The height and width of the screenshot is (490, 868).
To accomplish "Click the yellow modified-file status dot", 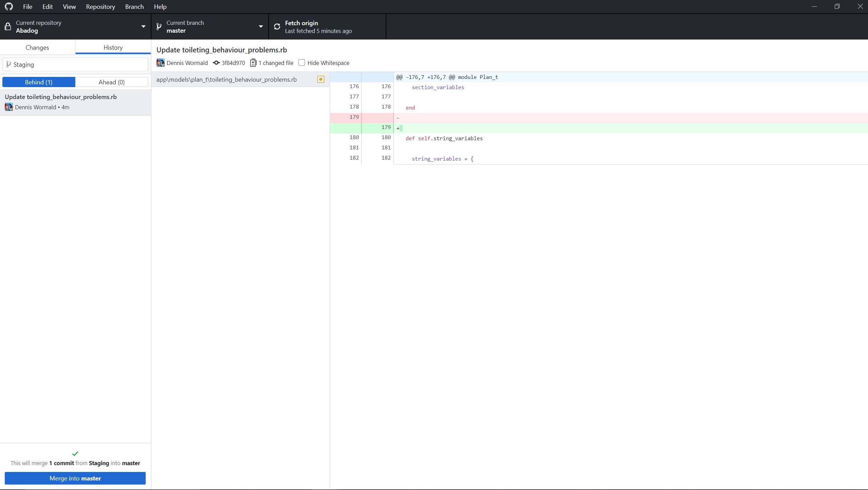I will click(320, 79).
